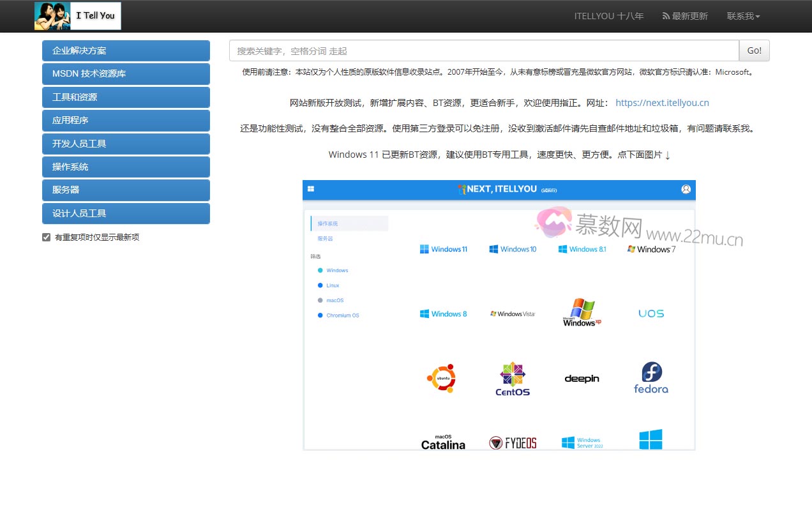
Task: Follow the next.itellyou.cn link
Action: coord(662,102)
